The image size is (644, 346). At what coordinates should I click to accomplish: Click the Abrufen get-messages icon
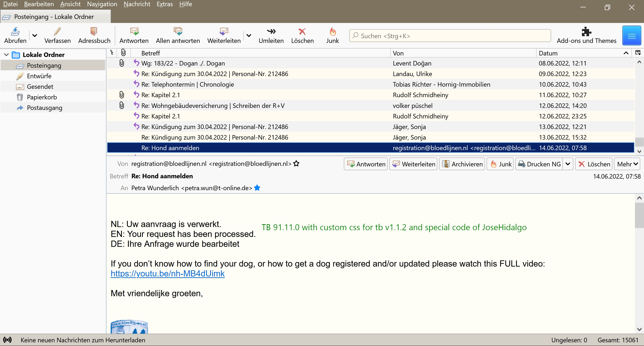point(15,32)
